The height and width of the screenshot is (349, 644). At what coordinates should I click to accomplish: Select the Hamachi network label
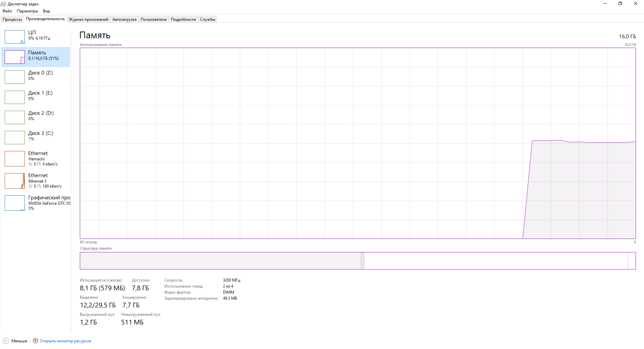pyautogui.click(x=37, y=159)
